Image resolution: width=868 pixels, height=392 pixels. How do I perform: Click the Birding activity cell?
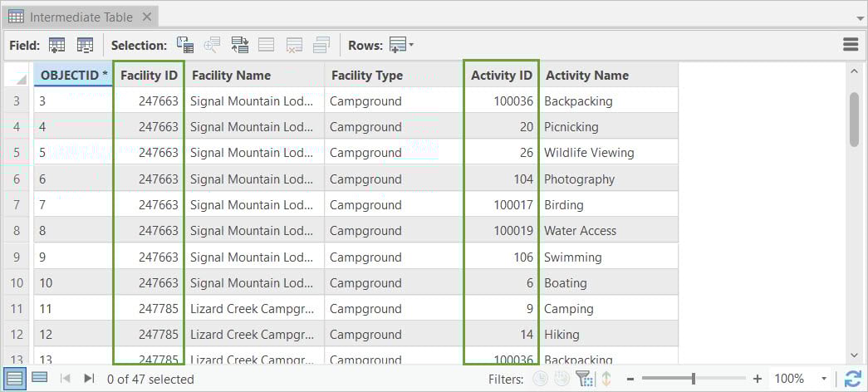[609, 204]
